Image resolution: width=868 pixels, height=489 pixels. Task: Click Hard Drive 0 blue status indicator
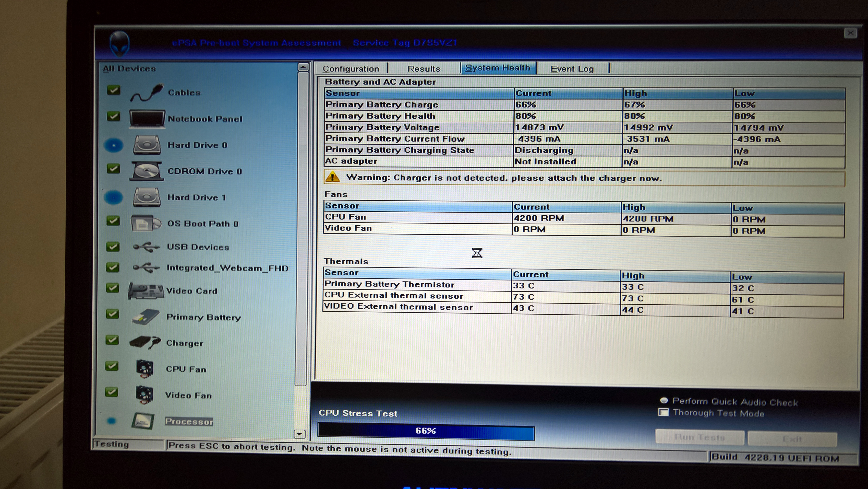(114, 145)
